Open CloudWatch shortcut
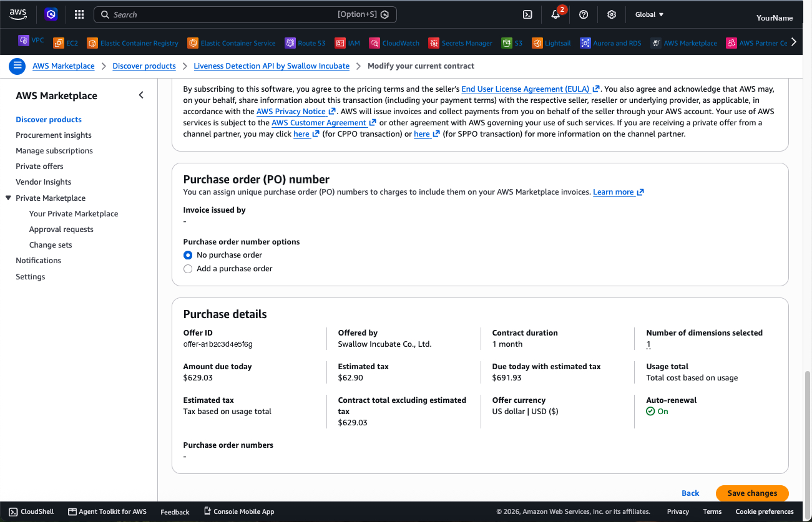812x522 pixels. click(394, 43)
